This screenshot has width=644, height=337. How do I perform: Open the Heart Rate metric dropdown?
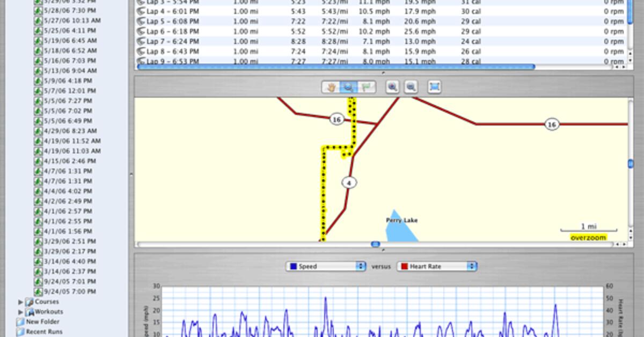(471, 266)
